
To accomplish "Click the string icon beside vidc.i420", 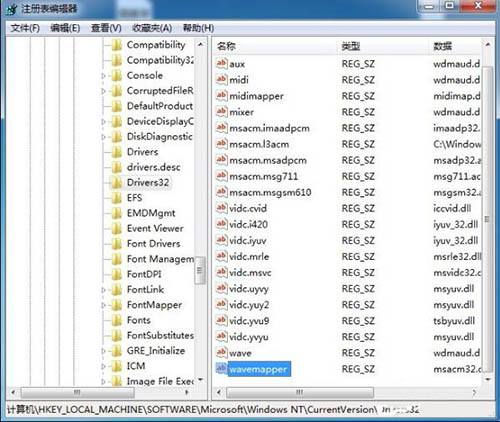I will [x=221, y=224].
